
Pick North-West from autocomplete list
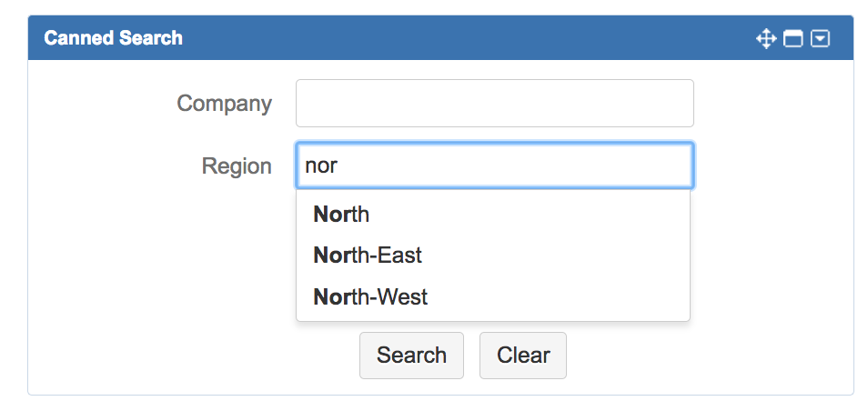369,296
